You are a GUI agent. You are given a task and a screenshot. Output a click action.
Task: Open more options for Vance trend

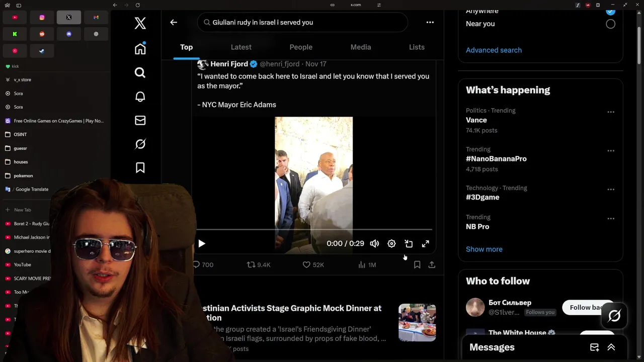tap(611, 112)
